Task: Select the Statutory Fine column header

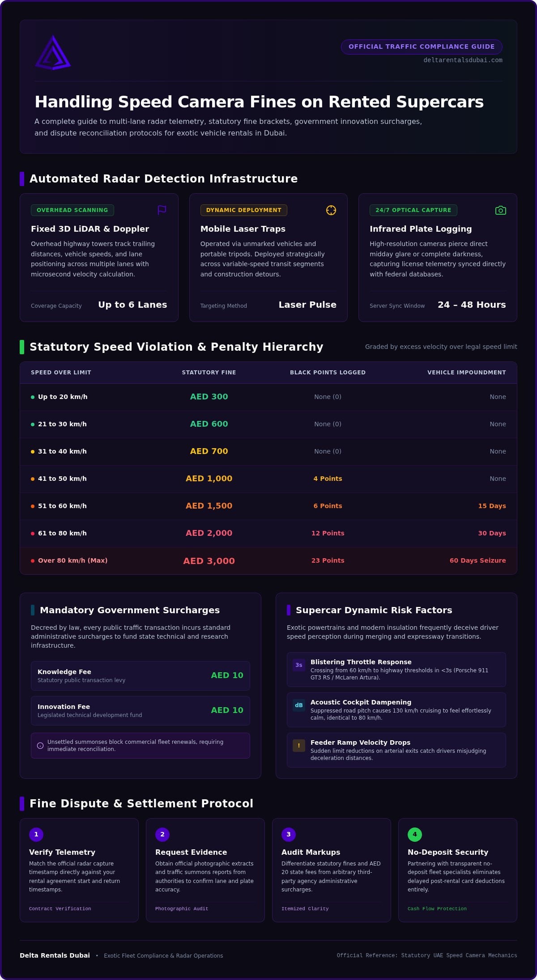Action: 209,373
